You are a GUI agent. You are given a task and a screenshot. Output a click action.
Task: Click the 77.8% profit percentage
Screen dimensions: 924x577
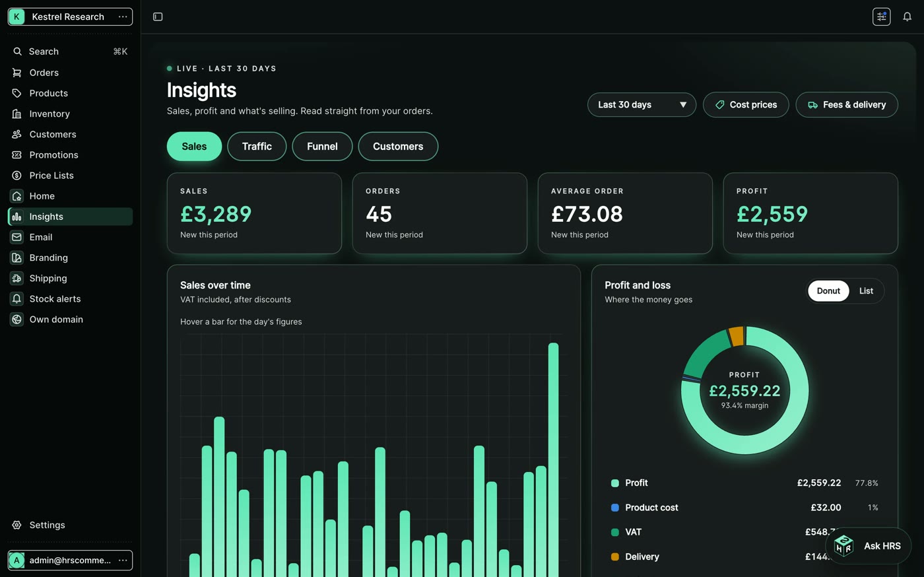point(867,483)
